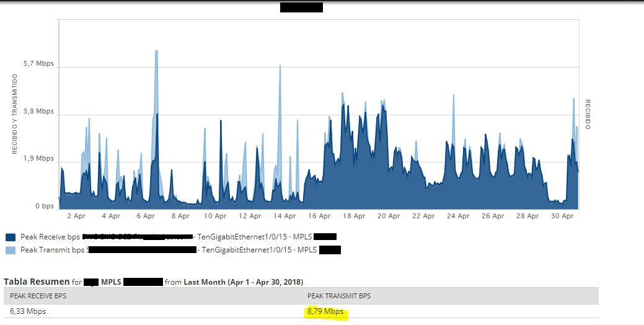Click the 30 Apr x-axis date label
This screenshot has height=325, width=644.
562,216
